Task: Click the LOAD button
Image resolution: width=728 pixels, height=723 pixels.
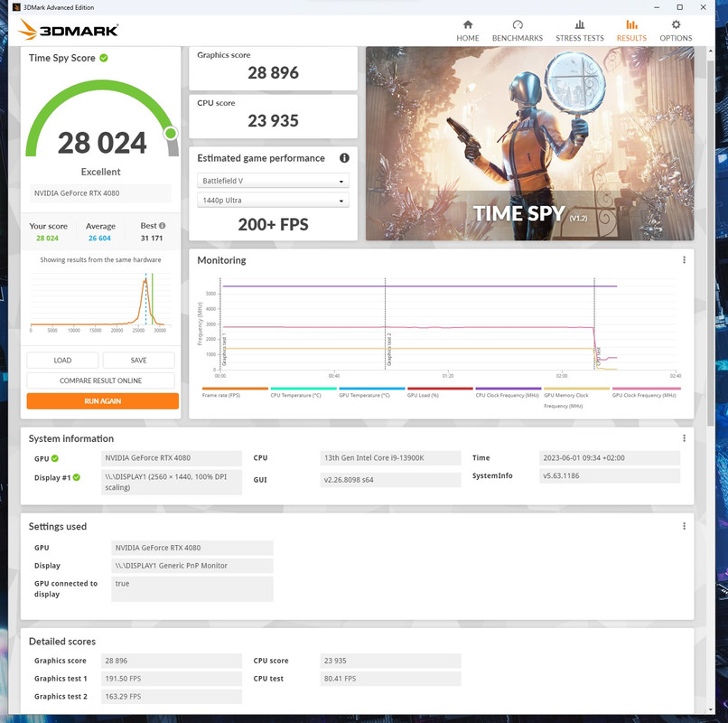Action: pos(62,360)
